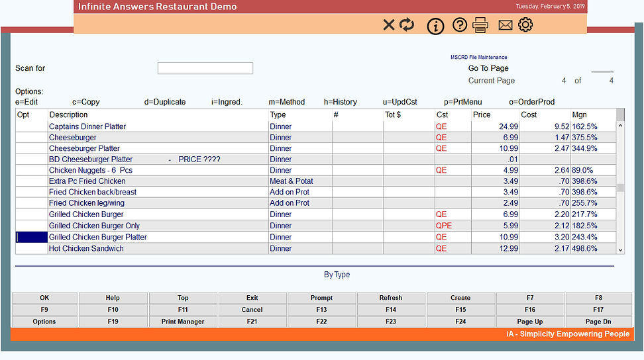
Task: Select Captains Dinner Platter row
Action: pyautogui.click(x=316, y=126)
